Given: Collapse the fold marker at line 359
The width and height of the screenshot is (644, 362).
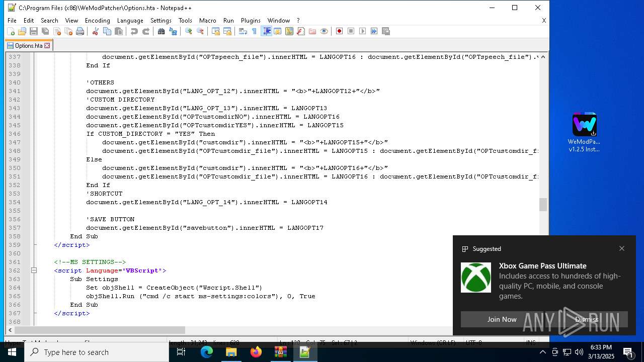Looking at the screenshot, I should [x=34, y=245].
